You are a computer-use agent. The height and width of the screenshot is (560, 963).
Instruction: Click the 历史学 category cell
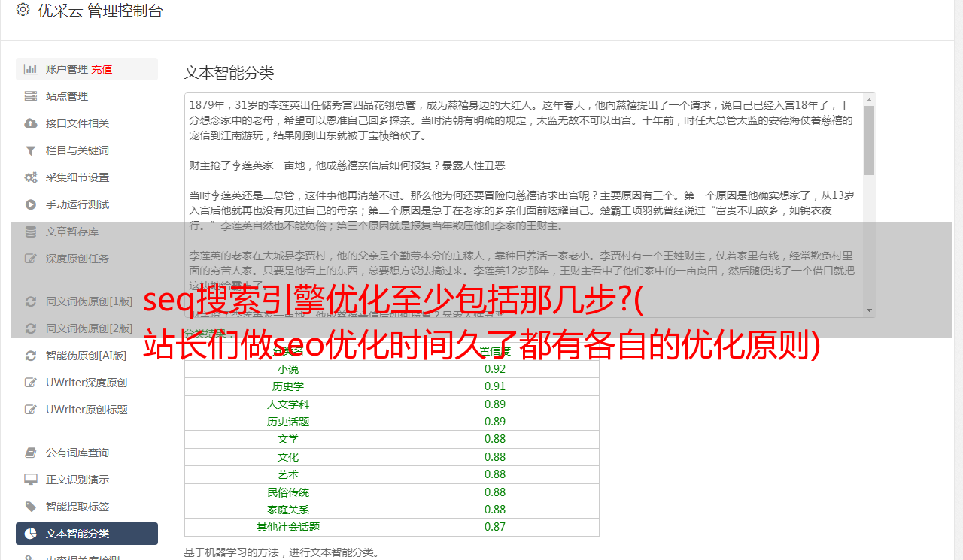tap(288, 386)
